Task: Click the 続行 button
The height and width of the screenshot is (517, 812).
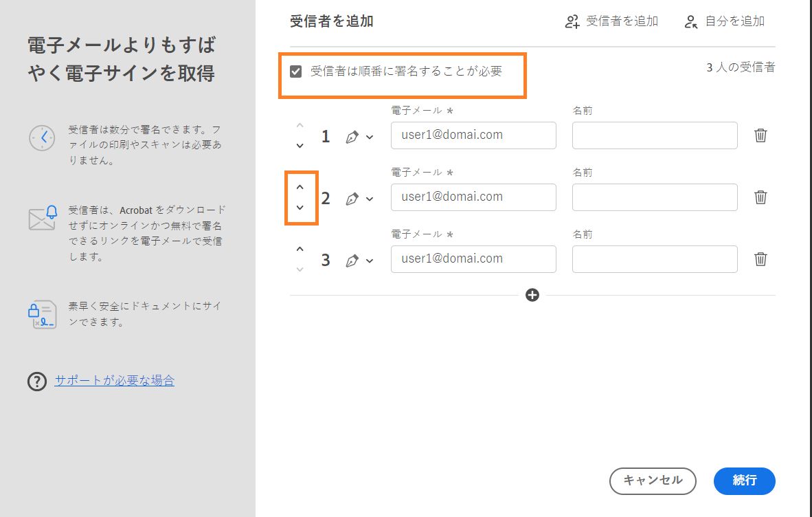Action: point(745,481)
